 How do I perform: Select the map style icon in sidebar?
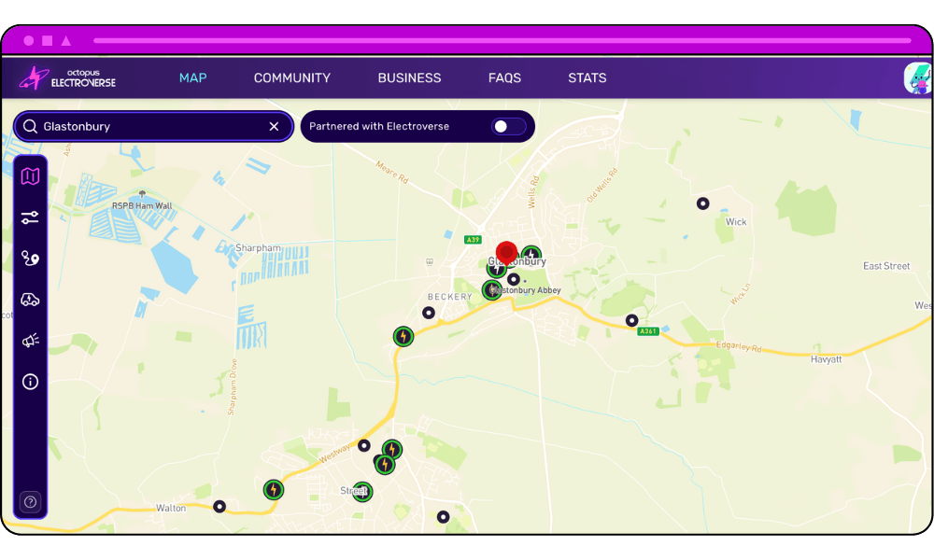coord(31,175)
